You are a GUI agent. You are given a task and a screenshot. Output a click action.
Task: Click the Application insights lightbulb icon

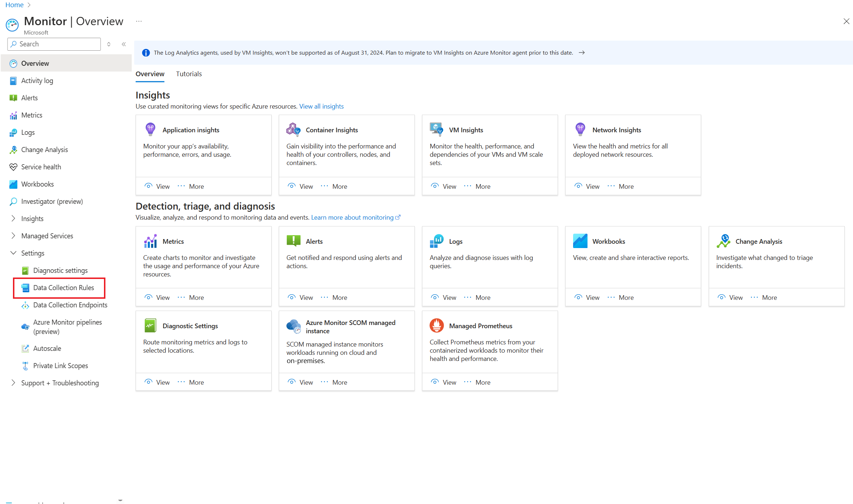150,129
